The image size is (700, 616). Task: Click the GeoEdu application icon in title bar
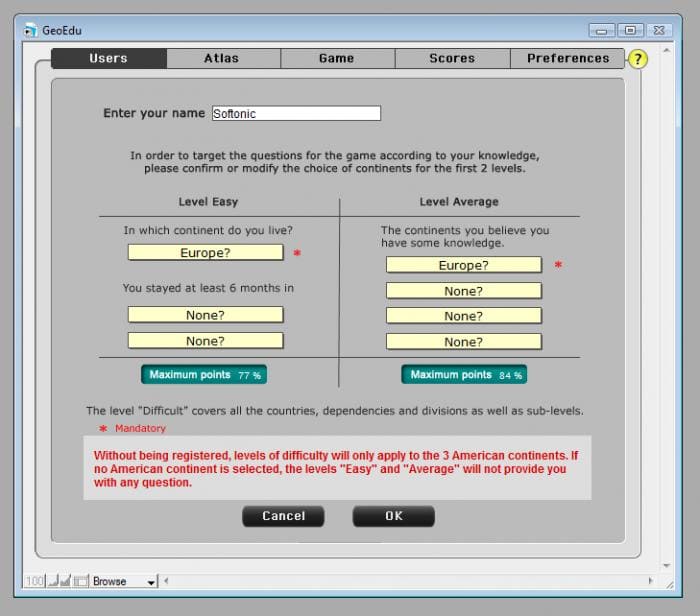(x=30, y=30)
